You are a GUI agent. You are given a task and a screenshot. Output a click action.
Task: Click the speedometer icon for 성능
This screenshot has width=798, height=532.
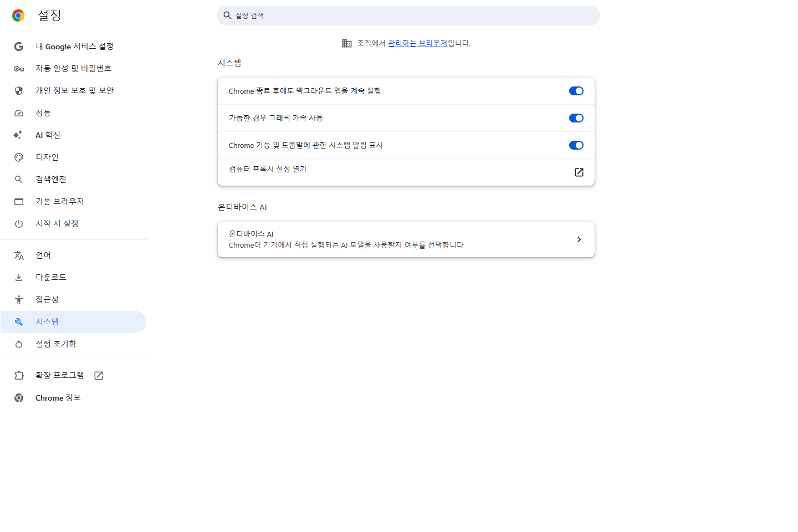coord(19,113)
